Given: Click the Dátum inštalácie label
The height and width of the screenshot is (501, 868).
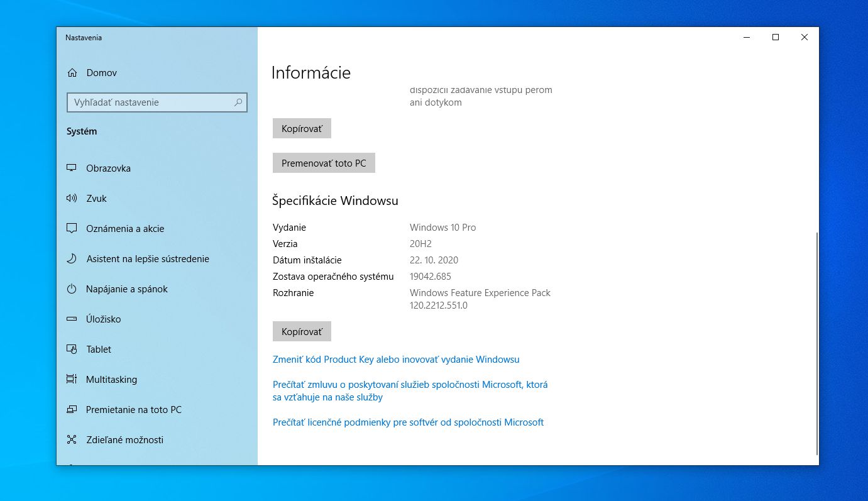Looking at the screenshot, I should click(x=307, y=260).
